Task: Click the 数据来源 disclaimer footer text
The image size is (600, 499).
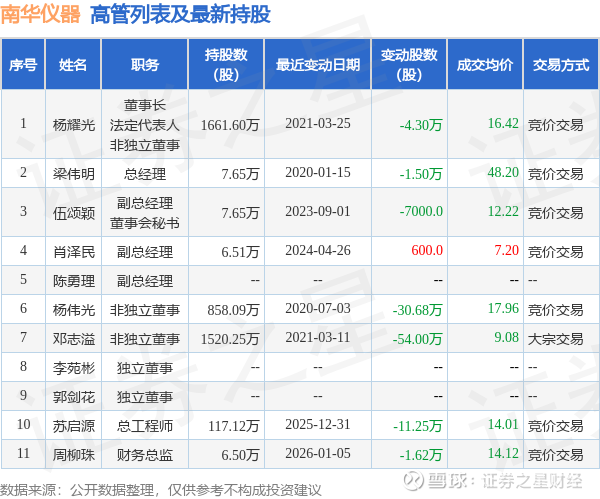Action: (x=161, y=490)
